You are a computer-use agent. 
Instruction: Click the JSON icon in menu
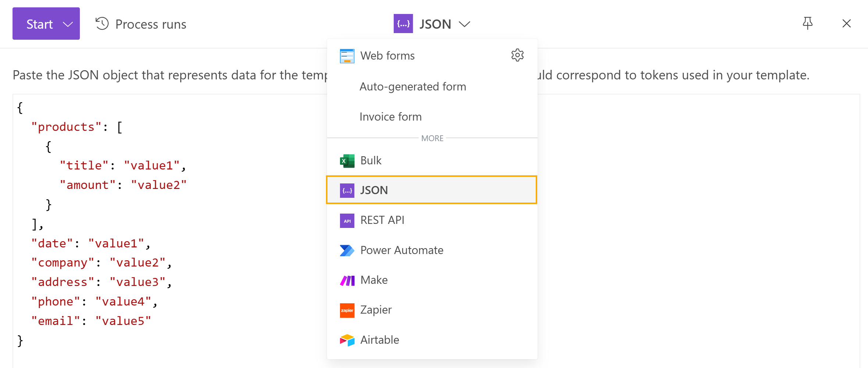coord(347,190)
